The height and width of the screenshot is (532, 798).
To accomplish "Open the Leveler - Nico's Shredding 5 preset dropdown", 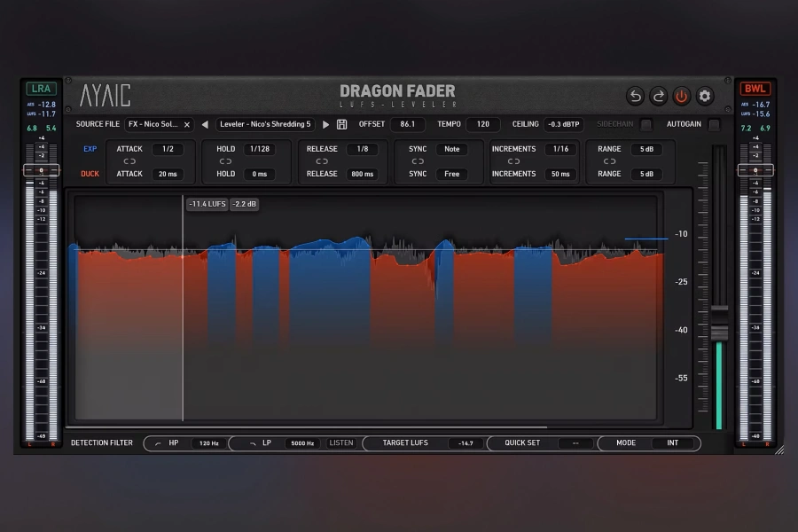I will click(x=265, y=125).
